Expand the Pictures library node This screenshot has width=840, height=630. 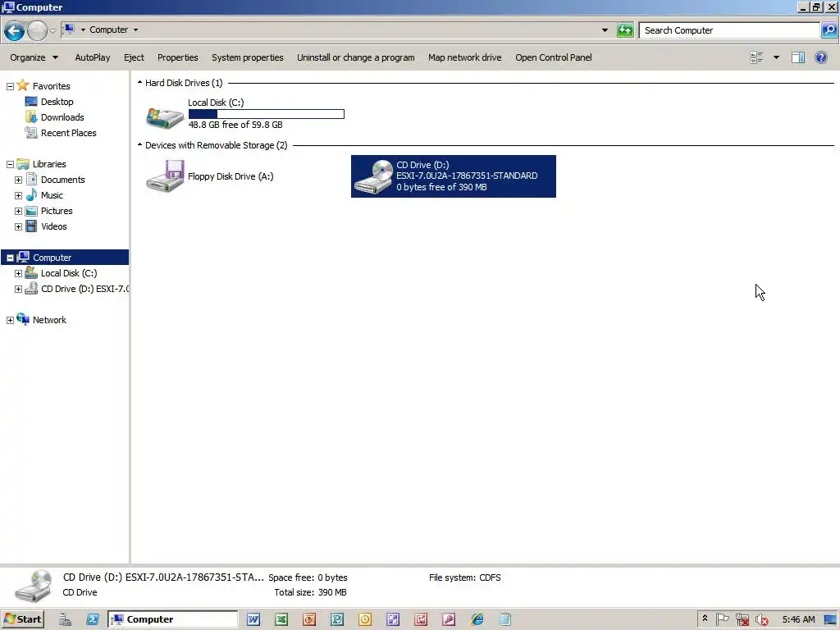[x=18, y=211]
